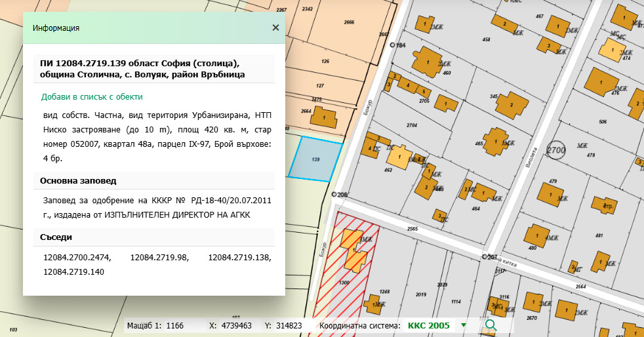This screenshot has width=644, height=337.
Task: Select the ККС 2005 coordinate system label
Action: [x=429, y=325]
